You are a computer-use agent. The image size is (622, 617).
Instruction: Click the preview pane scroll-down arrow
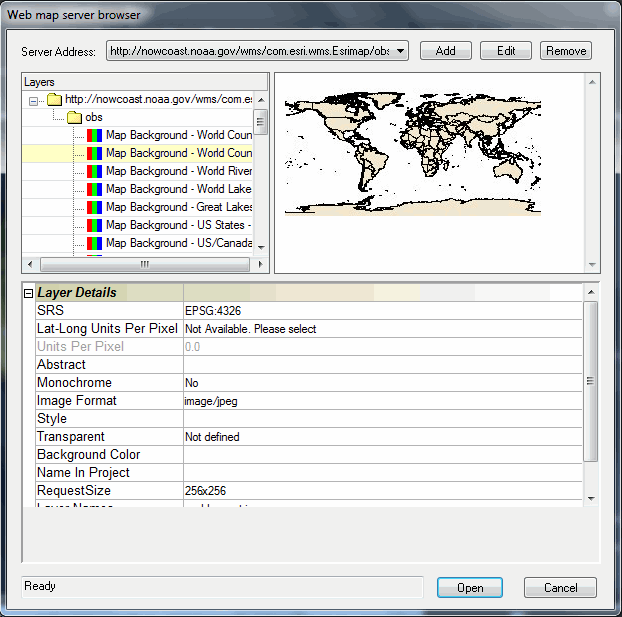coord(592,265)
